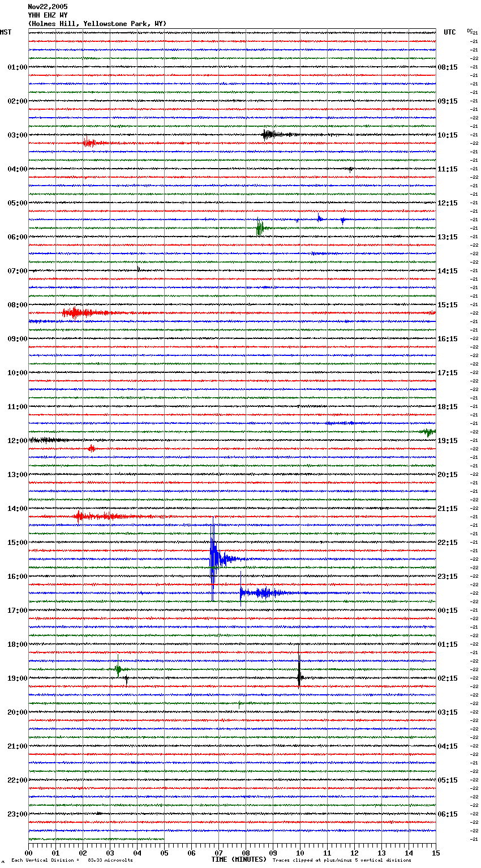Click the TIME (MINUTES) axis title
The height and width of the screenshot is (868, 481).
[239, 860]
